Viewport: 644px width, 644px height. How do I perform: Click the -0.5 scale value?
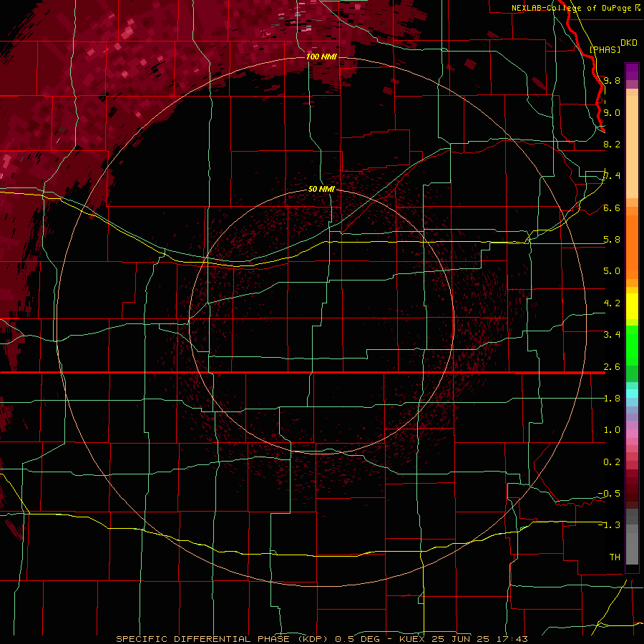(x=609, y=494)
